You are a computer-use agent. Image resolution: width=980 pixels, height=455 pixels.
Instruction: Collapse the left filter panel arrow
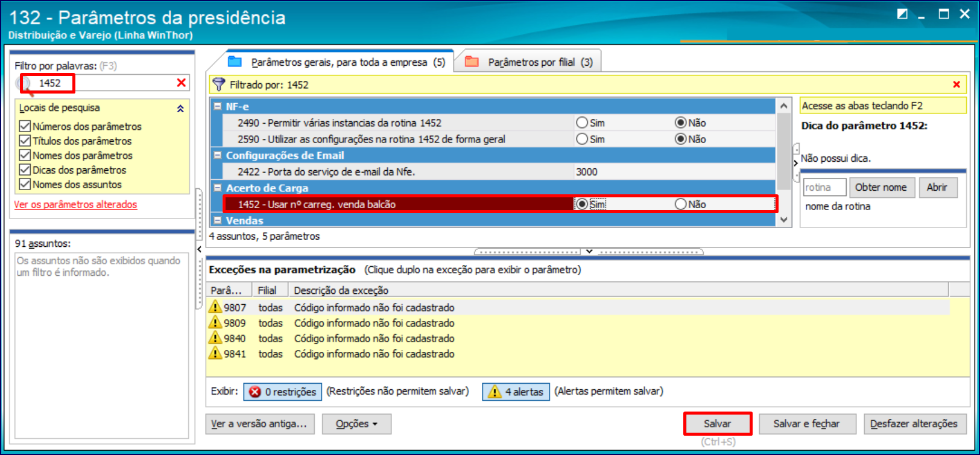tap(199, 249)
